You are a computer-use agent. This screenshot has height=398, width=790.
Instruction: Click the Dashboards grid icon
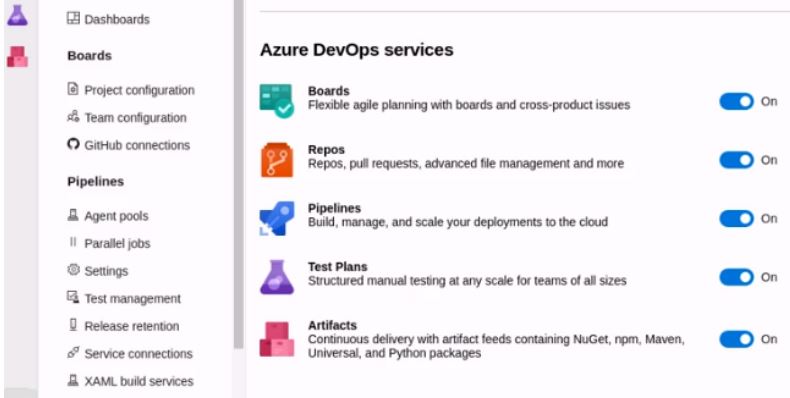tap(74, 19)
